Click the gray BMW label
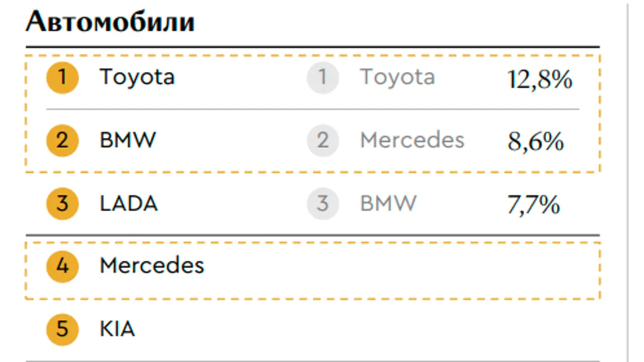This screenshot has width=644, height=362. (388, 203)
